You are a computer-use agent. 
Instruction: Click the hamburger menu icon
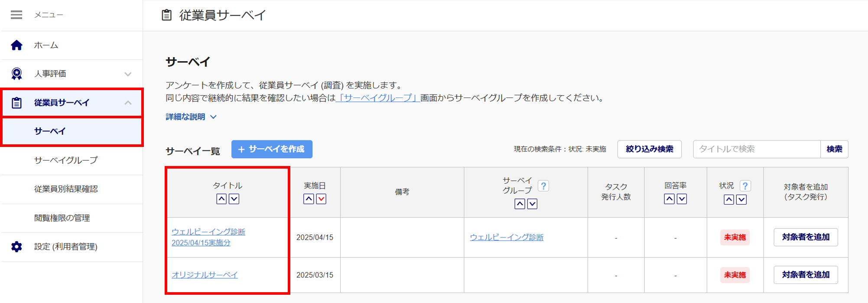pyautogui.click(x=16, y=15)
